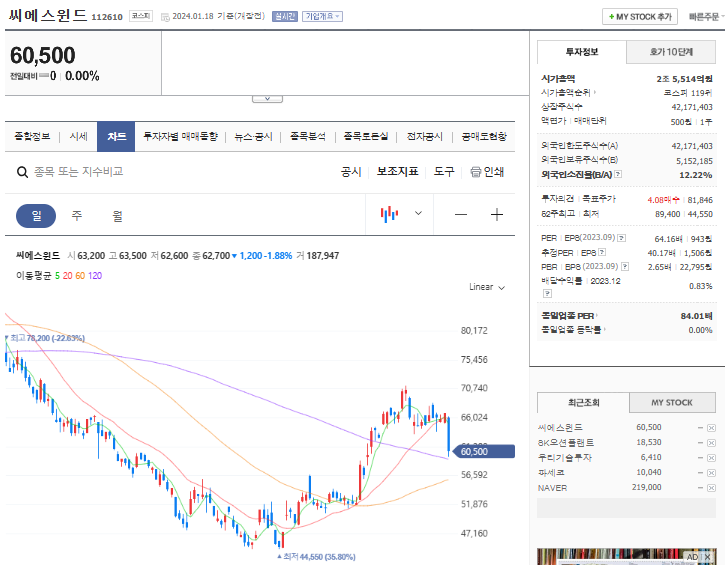Open the 종목토론실 tab
Screen dimensions: 725x565
pyautogui.click(x=366, y=136)
